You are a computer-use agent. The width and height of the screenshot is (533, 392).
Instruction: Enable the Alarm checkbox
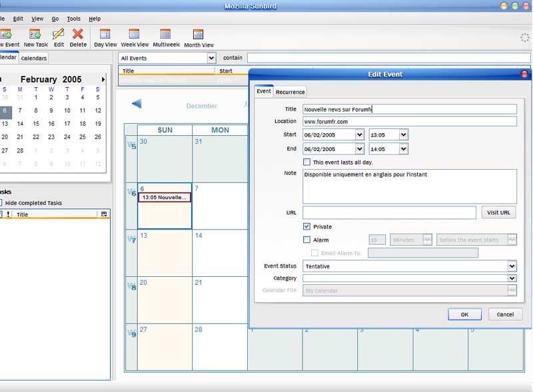(306, 240)
